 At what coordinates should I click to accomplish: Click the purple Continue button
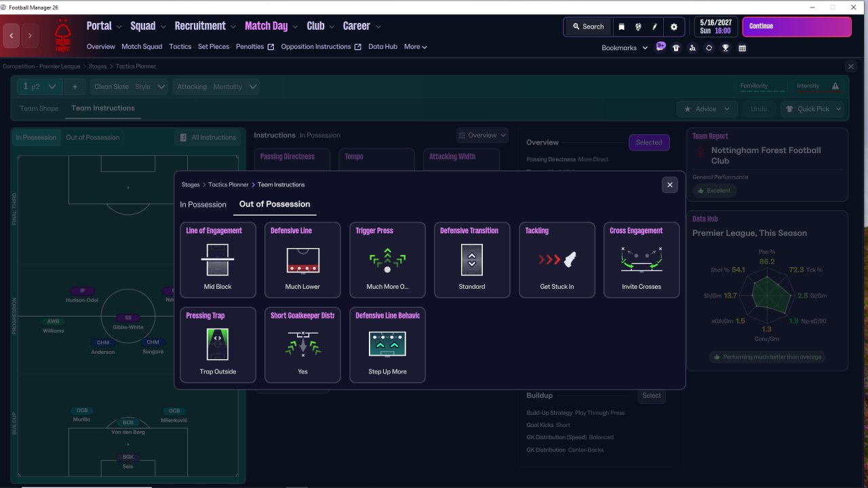tap(797, 26)
